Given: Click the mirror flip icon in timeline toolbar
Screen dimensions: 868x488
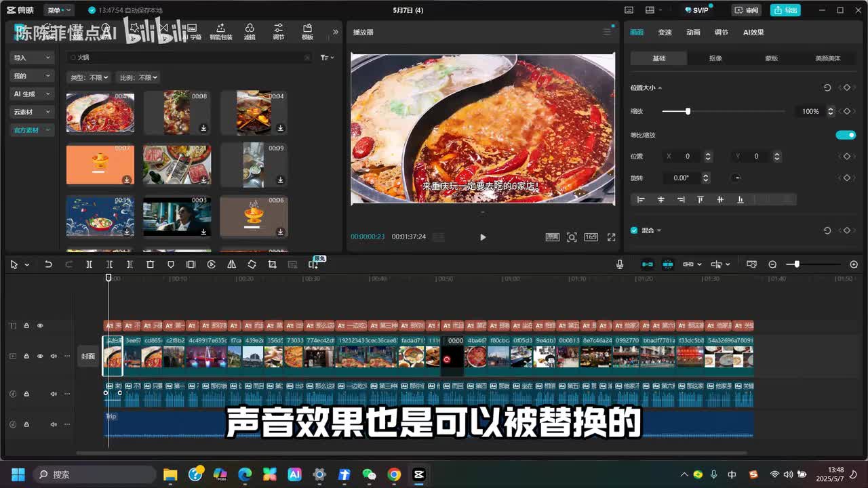Looking at the screenshot, I should [231, 264].
